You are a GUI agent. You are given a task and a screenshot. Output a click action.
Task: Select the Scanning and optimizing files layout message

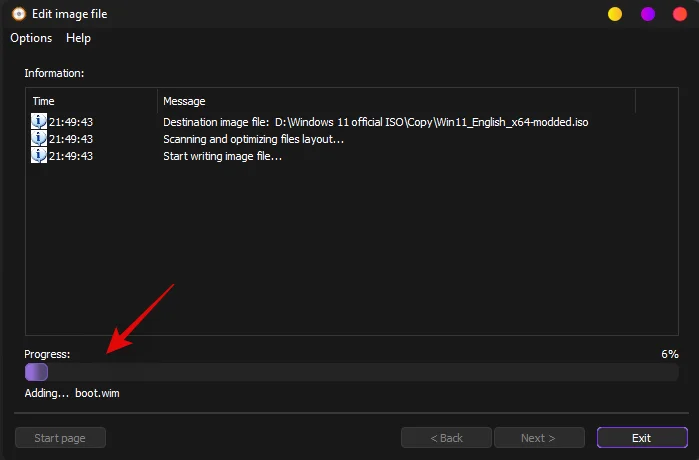253,139
